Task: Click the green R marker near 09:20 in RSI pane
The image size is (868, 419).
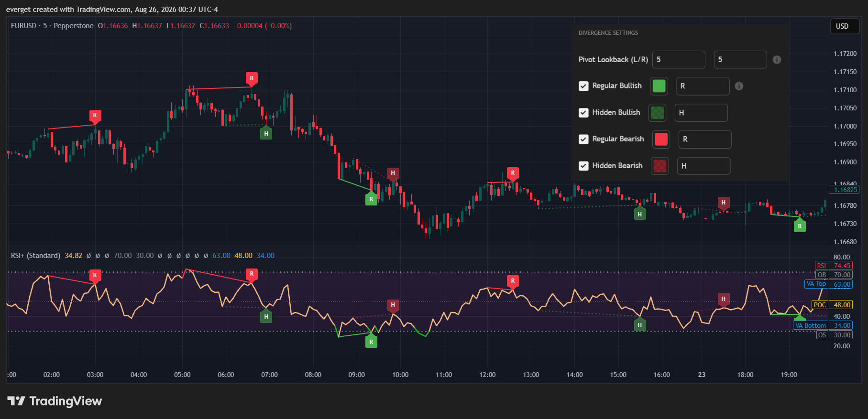Action: click(371, 341)
